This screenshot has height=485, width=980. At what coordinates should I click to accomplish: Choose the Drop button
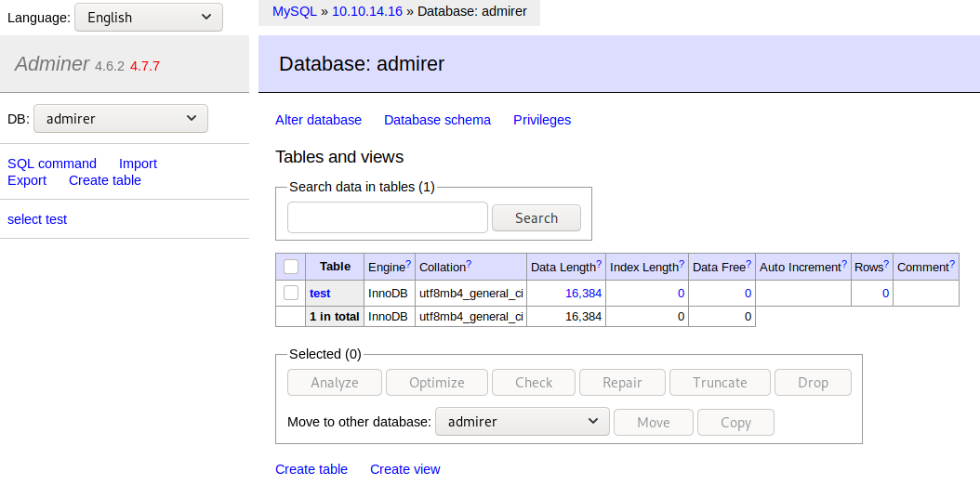click(x=814, y=383)
